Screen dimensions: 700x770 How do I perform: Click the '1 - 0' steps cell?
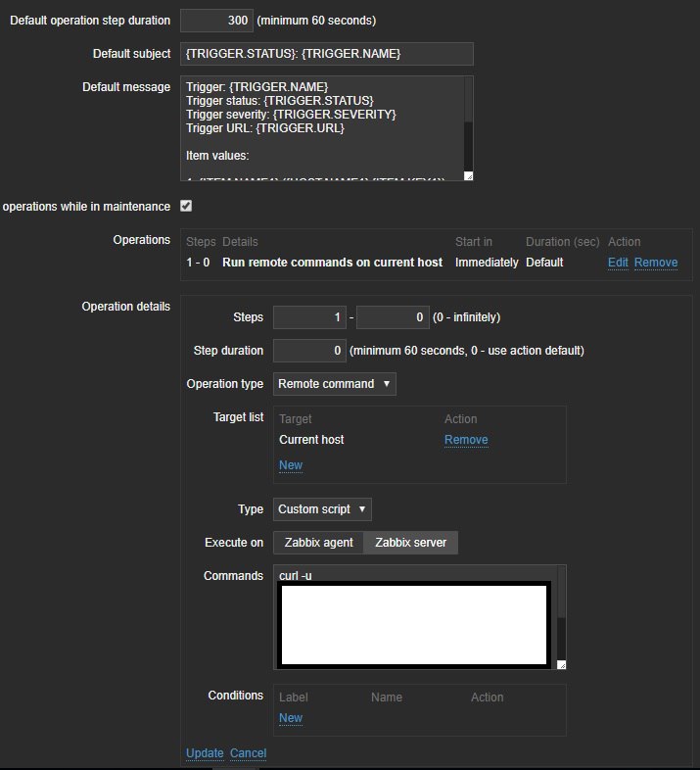198,263
